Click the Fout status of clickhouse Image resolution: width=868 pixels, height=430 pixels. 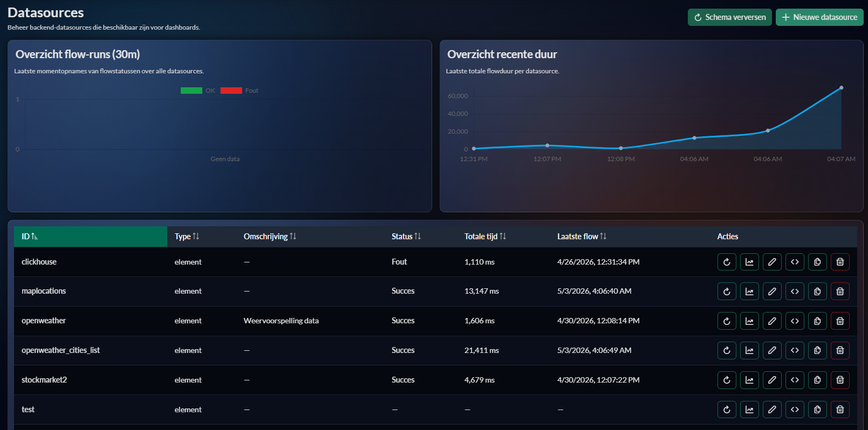tap(399, 262)
